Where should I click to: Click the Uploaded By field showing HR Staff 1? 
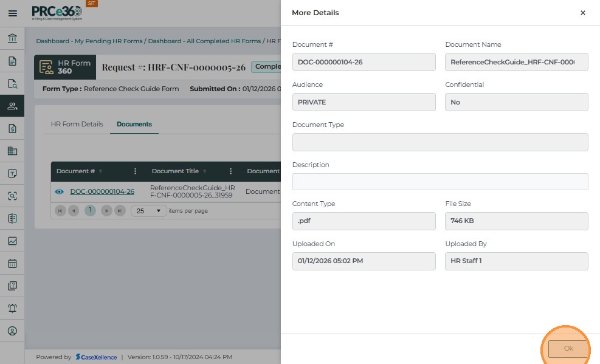coord(517,261)
